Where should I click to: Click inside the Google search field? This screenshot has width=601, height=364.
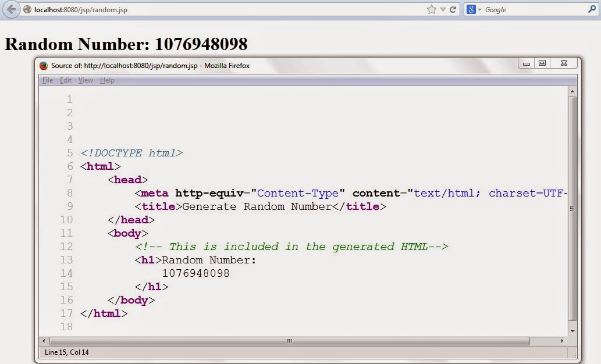(x=524, y=9)
